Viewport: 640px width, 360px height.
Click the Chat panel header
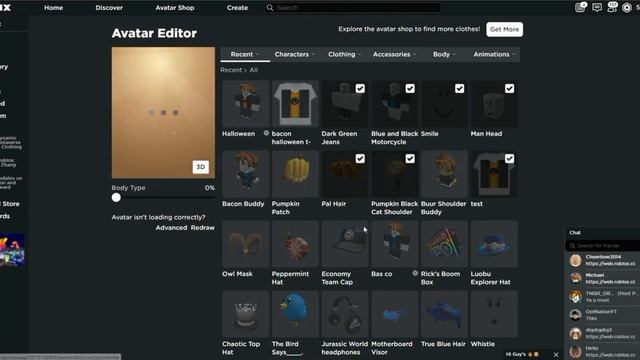pyautogui.click(x=602, y=232)
